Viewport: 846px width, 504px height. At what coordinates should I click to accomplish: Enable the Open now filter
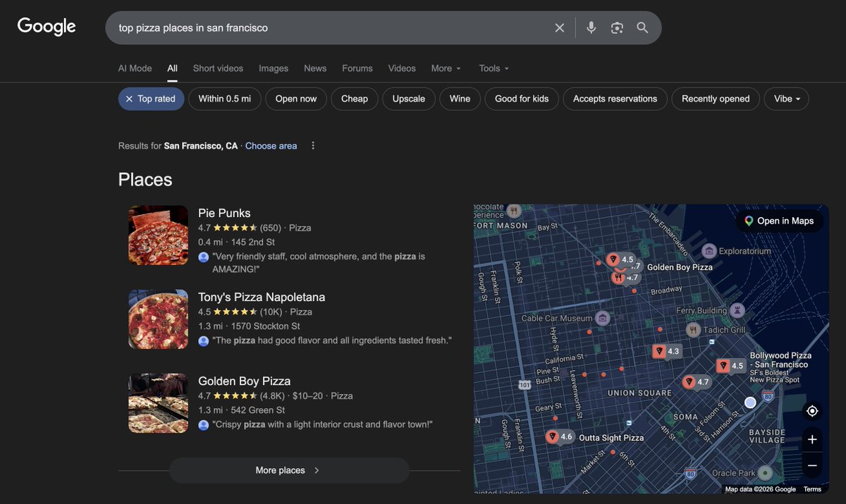296,99
